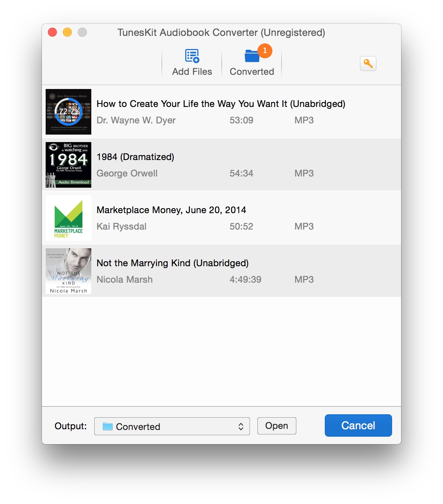Click the orange notification badge
Screen dimensions: 443x504
[x=265, y=50]
